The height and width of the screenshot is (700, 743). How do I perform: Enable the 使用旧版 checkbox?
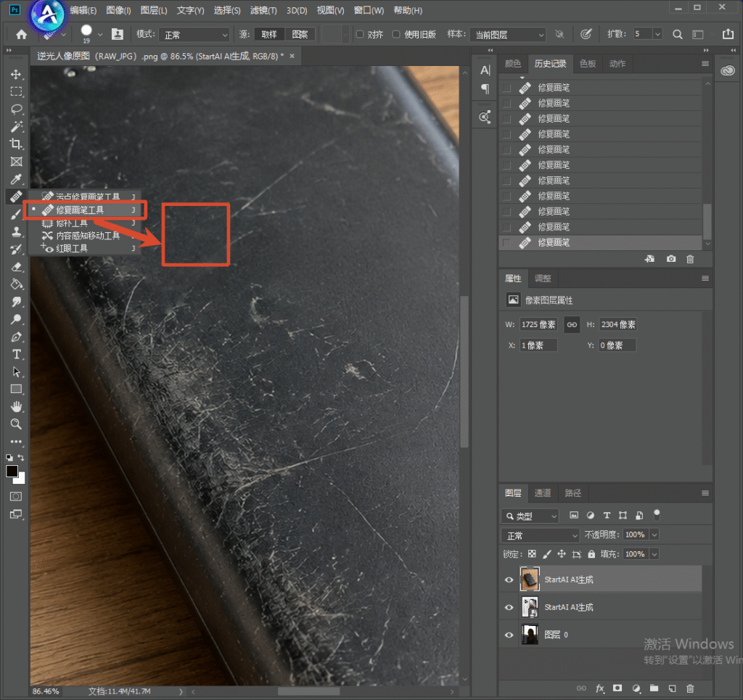click(396, 34)
